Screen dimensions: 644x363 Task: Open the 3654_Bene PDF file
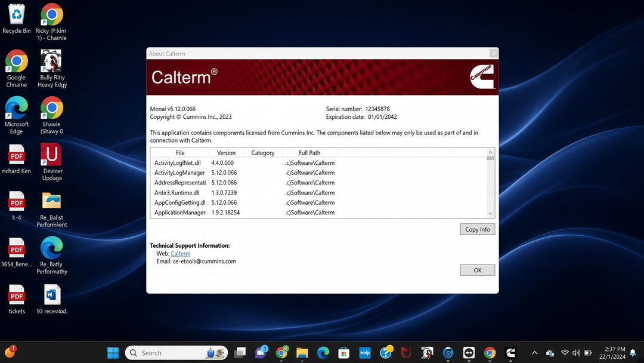[17, 253]
